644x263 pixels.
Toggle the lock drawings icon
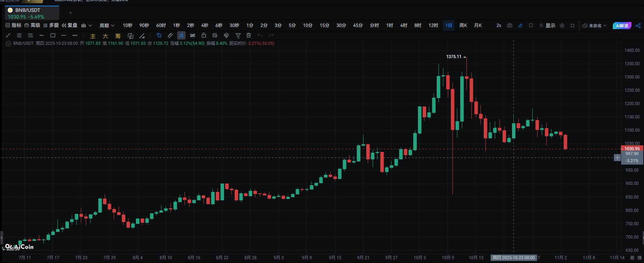point(204,35)
